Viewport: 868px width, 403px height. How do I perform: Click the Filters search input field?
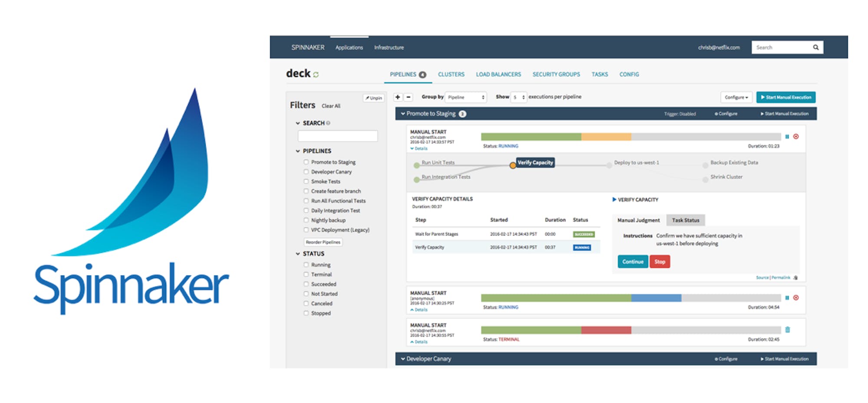coord(338,136)
